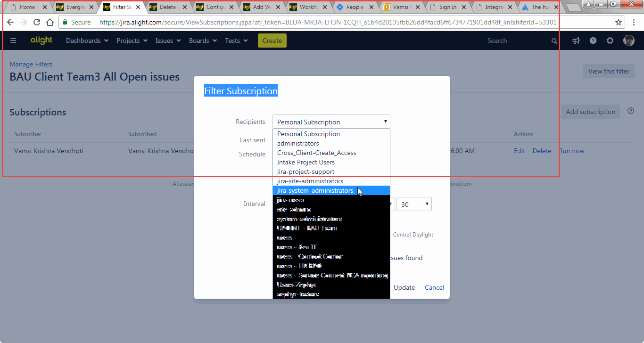The width and height of the screenshot is (644, 343).
Task: Choose jira-system-administrators from the list
Action: (331, 190)
